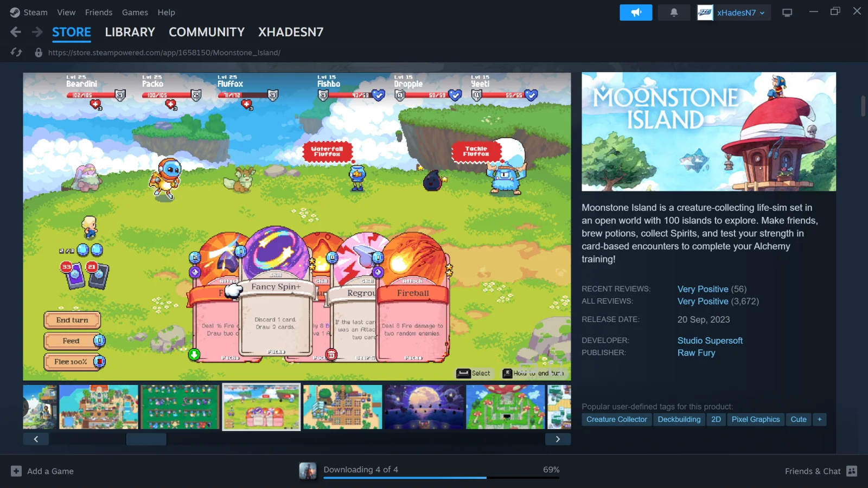Click the Steam logo icon

(x=15, y=12)
